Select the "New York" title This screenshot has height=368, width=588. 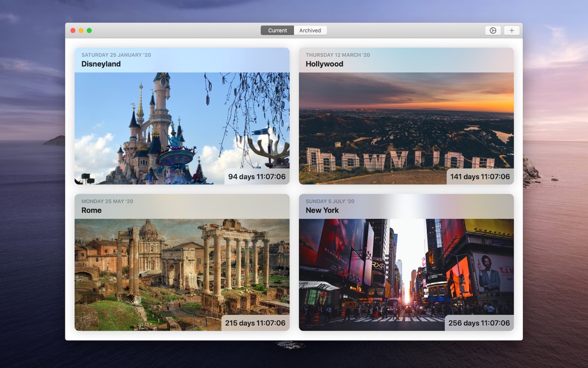pos(322,211)
